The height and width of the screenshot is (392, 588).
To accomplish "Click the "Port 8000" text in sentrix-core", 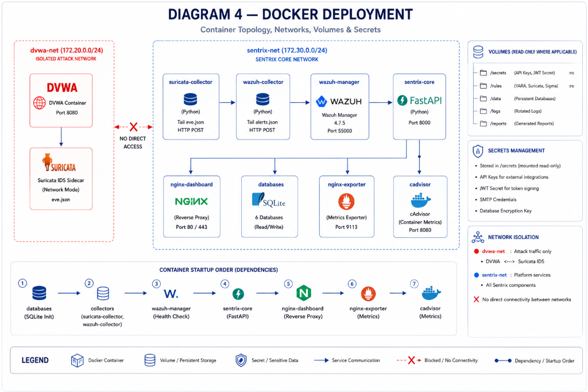I will pos(419,122).
